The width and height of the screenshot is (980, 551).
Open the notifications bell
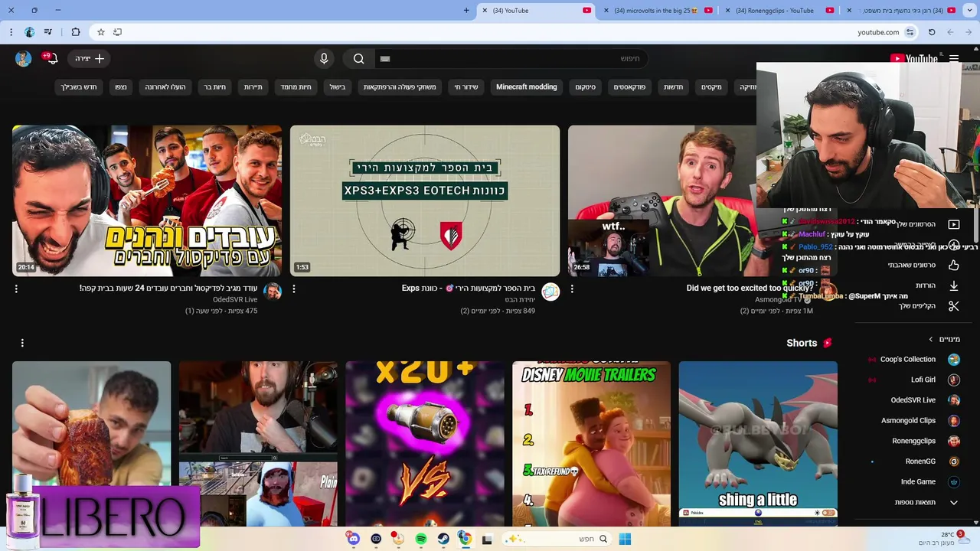51,59
